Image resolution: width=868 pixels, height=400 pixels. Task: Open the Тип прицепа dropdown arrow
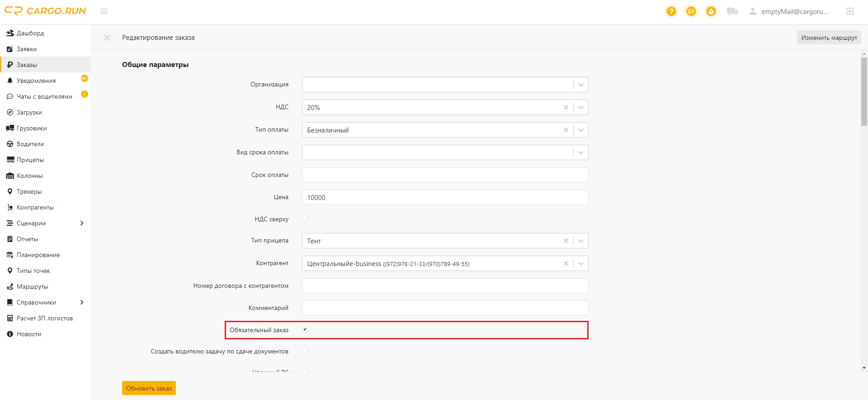[581, 241]
